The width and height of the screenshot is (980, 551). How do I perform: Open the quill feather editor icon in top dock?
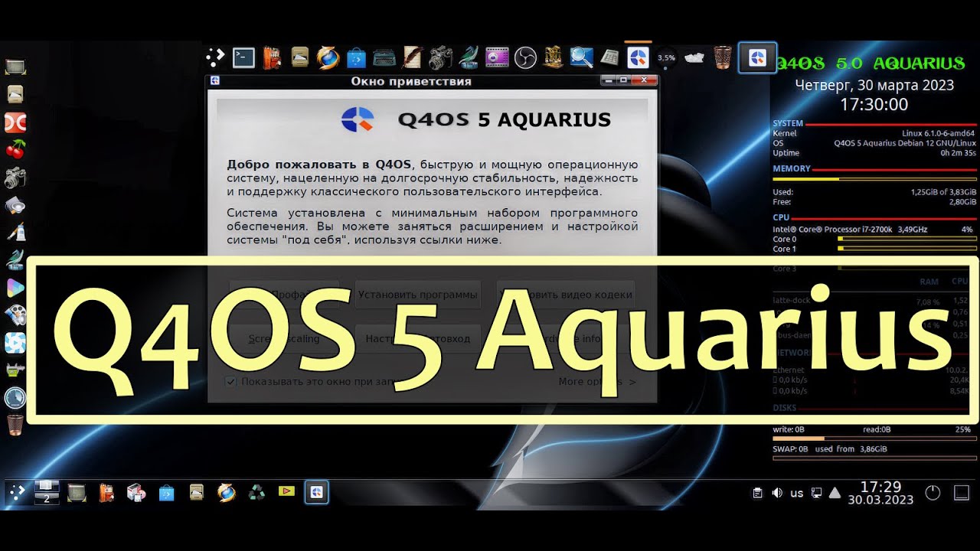point(413,57)
